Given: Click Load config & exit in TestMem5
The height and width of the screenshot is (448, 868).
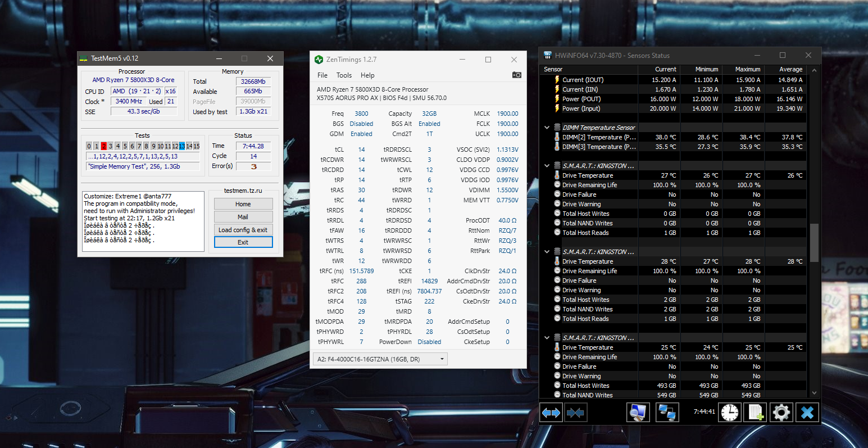Looking at the screenshot, I should pyautogui.click(x=243, y=230).
